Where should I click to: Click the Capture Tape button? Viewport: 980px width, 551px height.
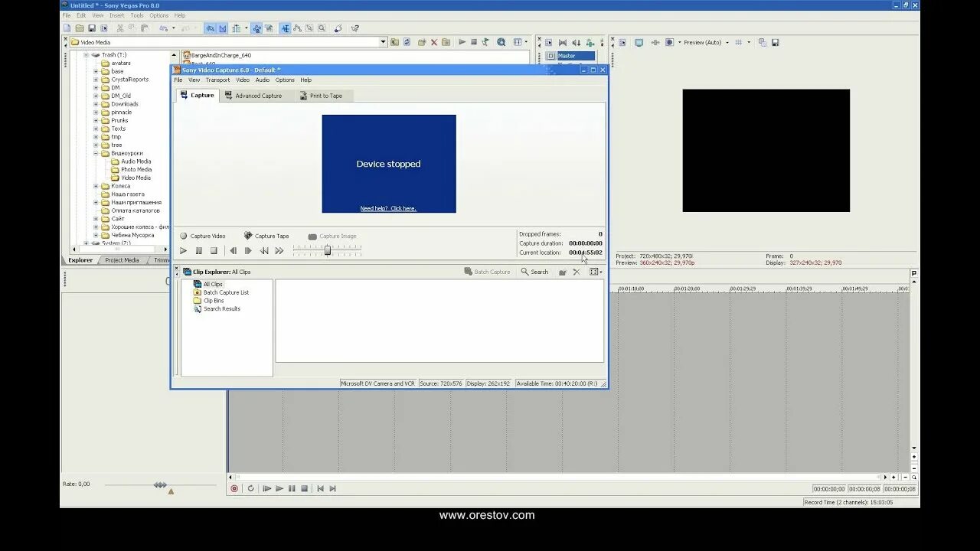tap(266, 236)
